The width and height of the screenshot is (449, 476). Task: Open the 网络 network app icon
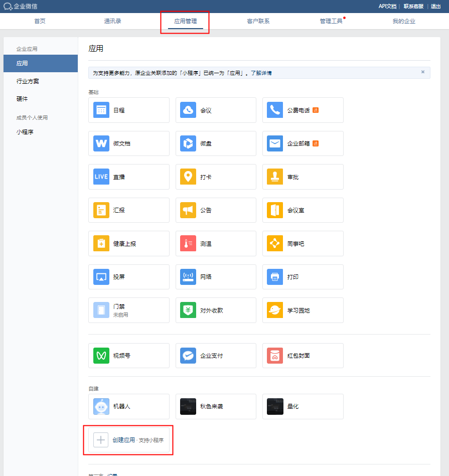point(188,277)
